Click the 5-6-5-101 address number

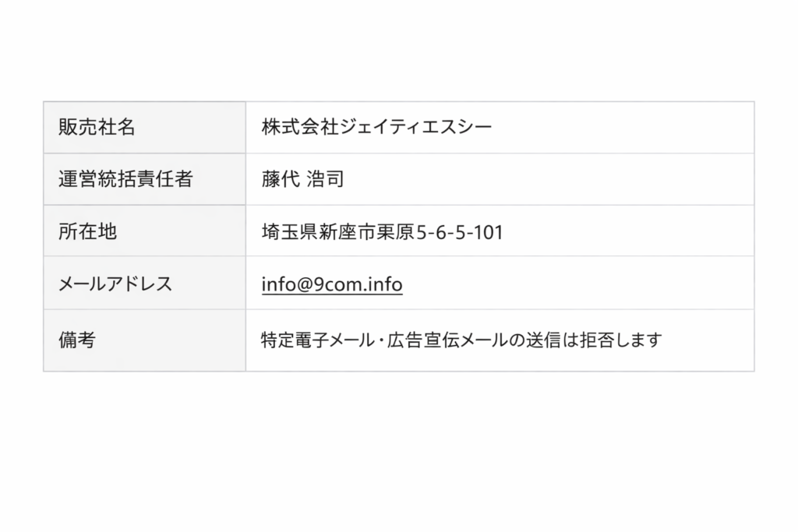click(x=460, y=232)
